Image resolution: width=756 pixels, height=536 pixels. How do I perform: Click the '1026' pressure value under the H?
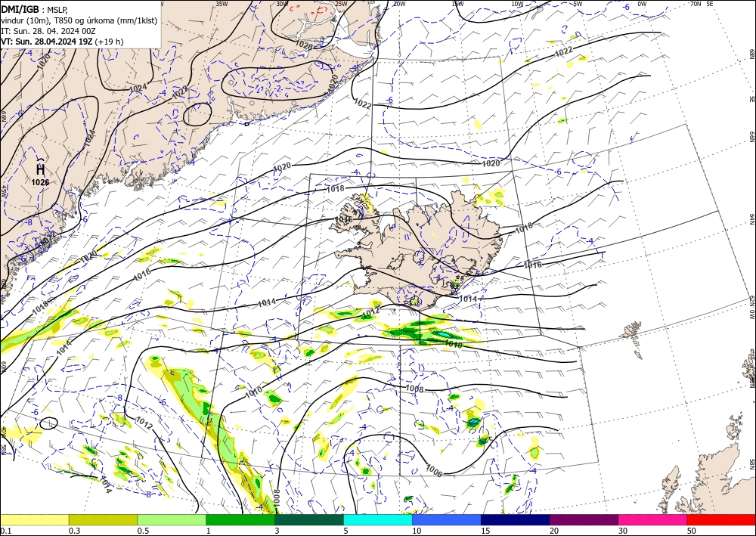pos(41,182)
